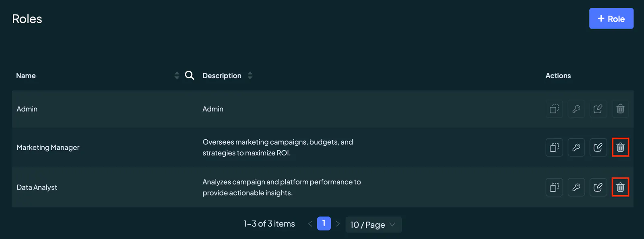
Task: Click the Actions column header
Action: click(x=558, y=76)
